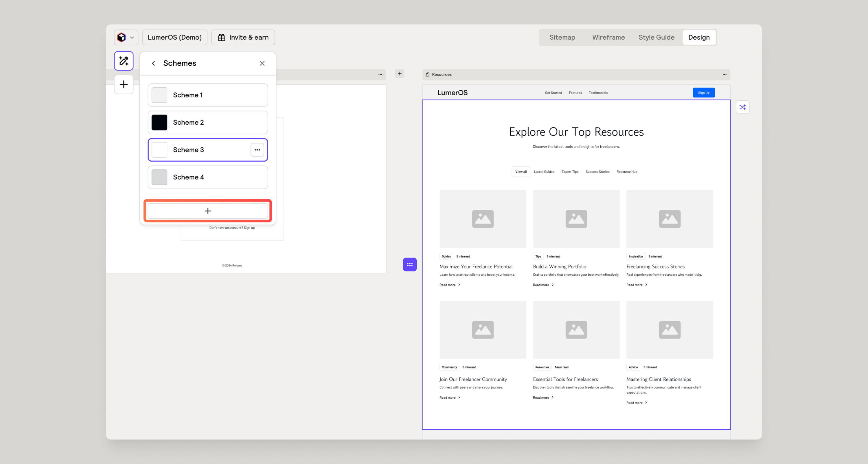Switch to the Style Guide tab
This screenshot has width=868, height=464.
tap(656, 37)
